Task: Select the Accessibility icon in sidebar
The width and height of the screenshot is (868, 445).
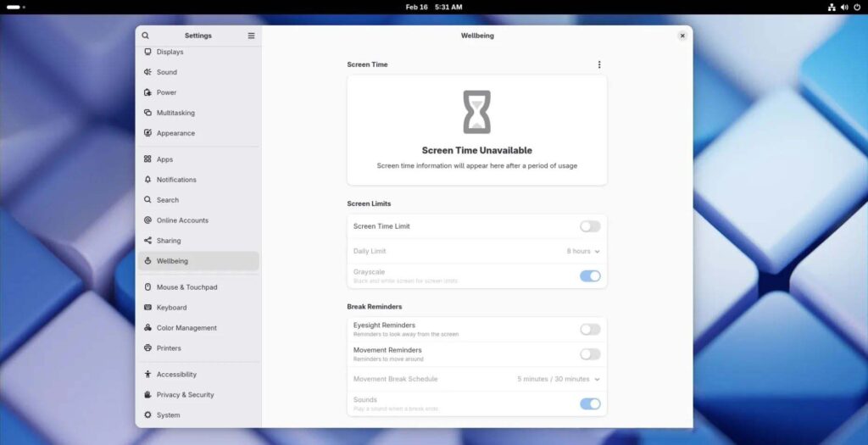Action: pos(147,375)
